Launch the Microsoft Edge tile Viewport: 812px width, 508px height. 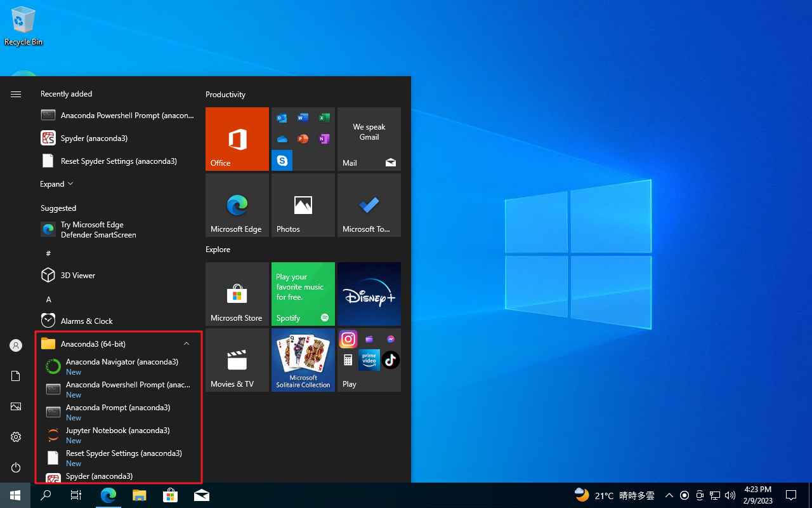point(237,205)
